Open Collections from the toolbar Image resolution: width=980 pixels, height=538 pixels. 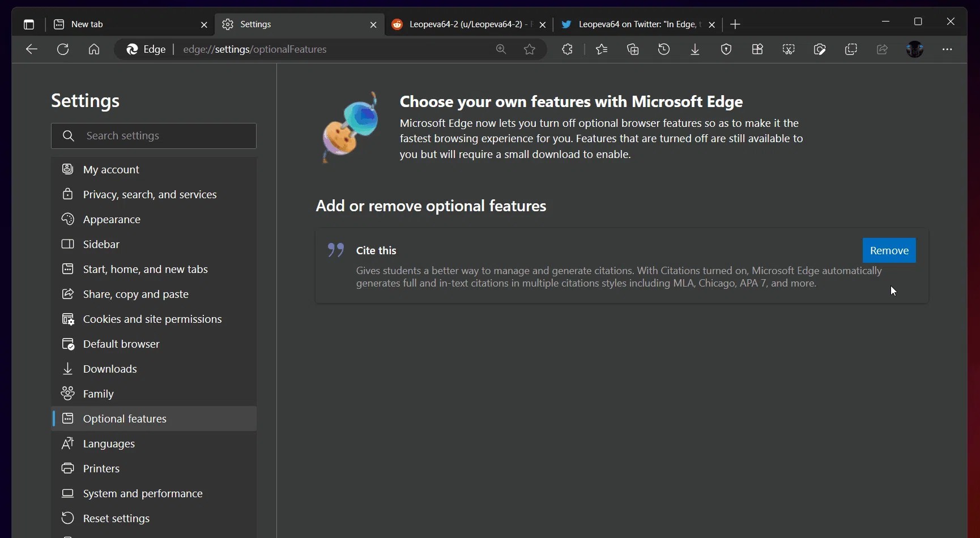coord(633,49)
